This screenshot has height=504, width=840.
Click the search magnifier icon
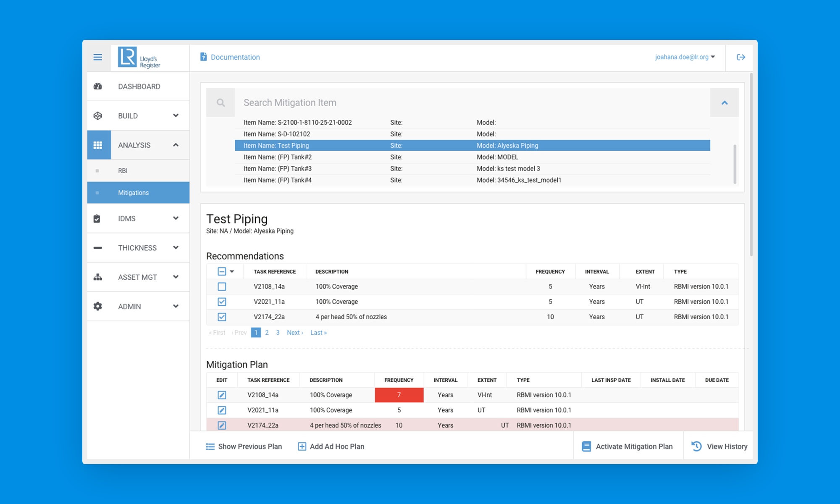coord(220,102)
